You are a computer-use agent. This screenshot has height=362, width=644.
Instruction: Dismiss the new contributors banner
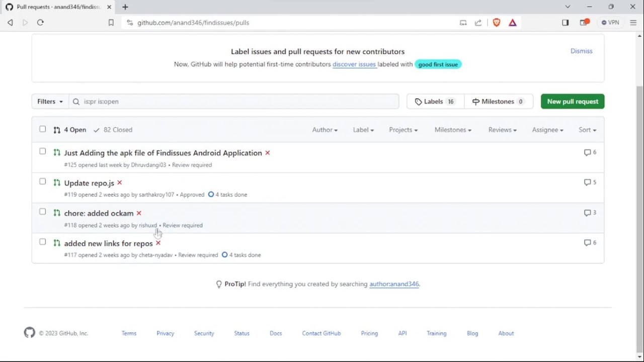point(581,51)
